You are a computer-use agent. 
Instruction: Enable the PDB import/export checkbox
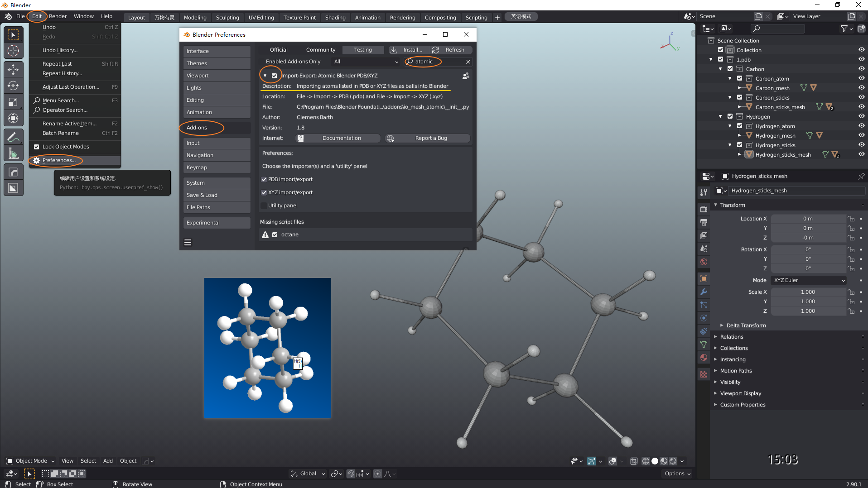pyautogui.click(x=264, y=179)
